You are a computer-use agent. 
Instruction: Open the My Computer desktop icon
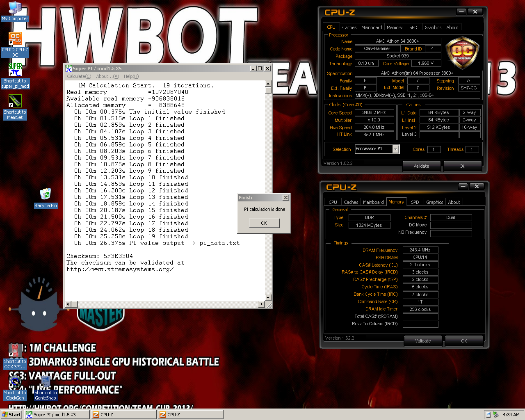[x=15, y=11]
